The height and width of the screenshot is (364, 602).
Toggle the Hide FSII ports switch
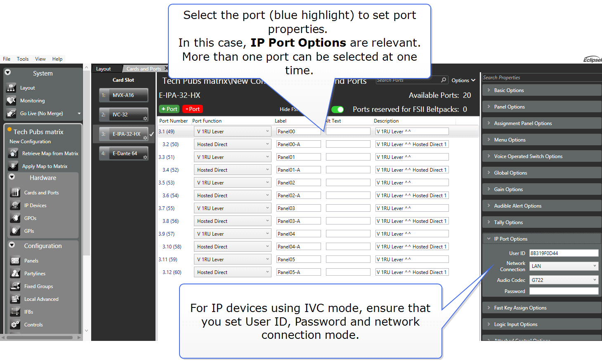[338, 109]
